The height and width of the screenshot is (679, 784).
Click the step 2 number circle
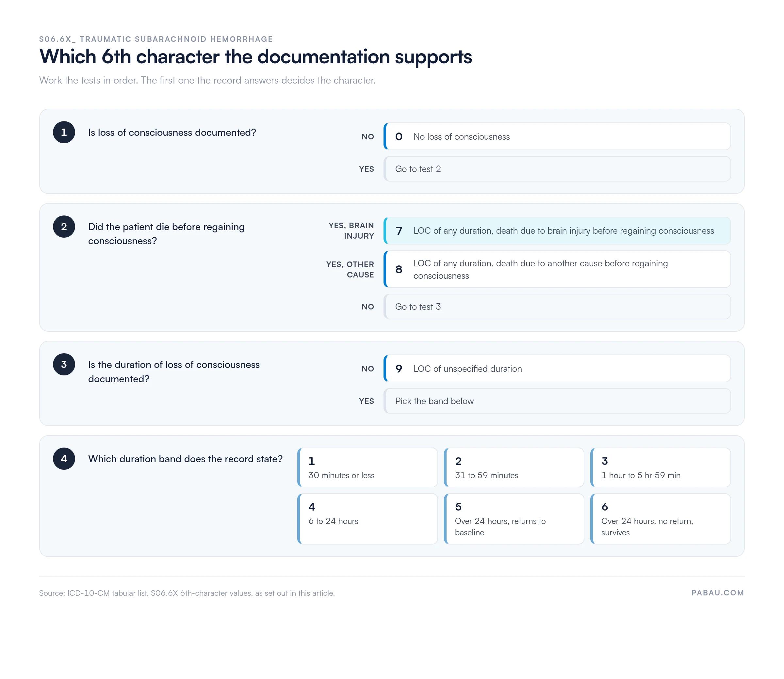click(64, 227)
